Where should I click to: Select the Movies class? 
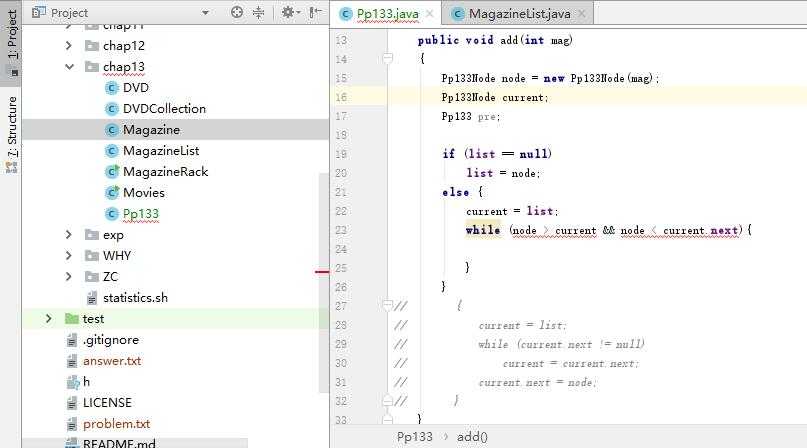[x=144, y=193]
